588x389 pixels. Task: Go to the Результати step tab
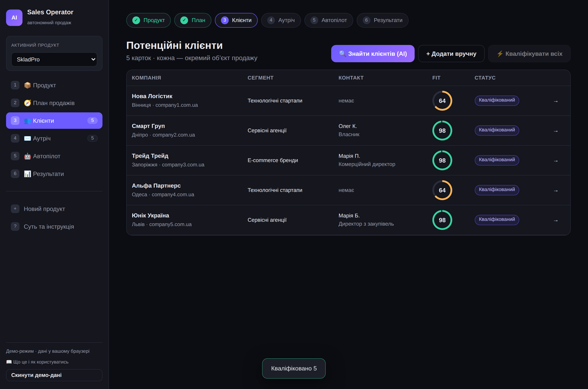point(382,20)
